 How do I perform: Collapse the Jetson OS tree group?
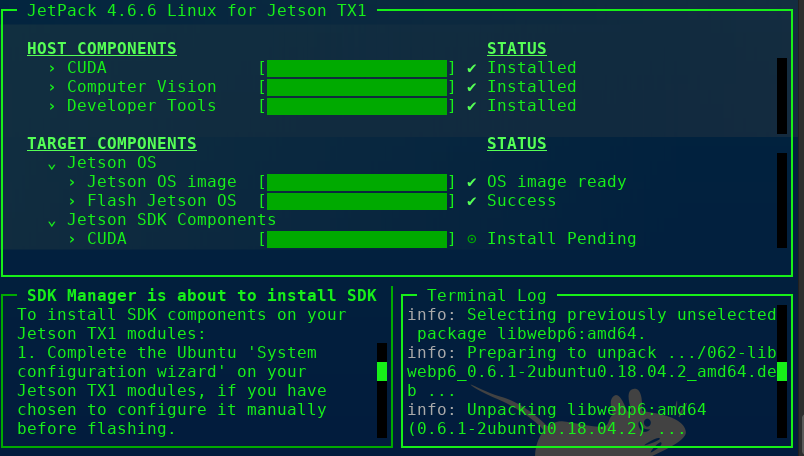pos(52,163)
